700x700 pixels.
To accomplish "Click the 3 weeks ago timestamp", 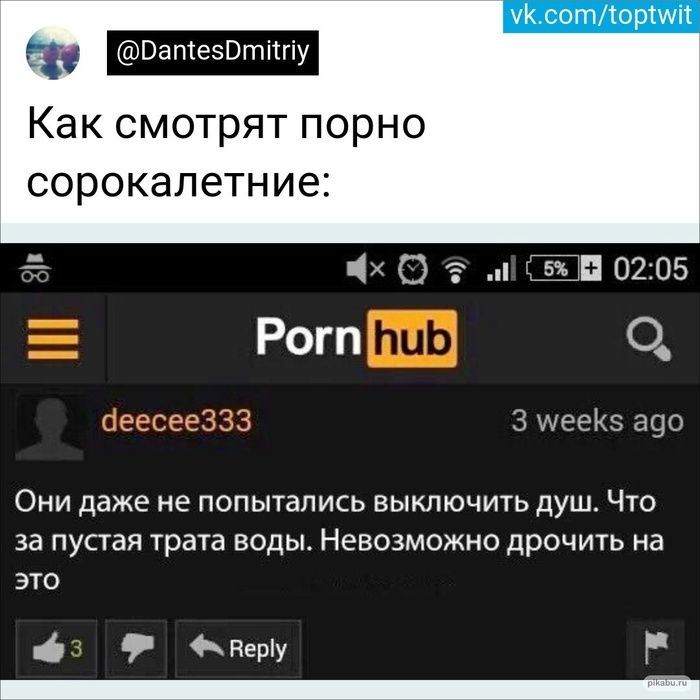I will pyautogui.click(x=597, y=422).
